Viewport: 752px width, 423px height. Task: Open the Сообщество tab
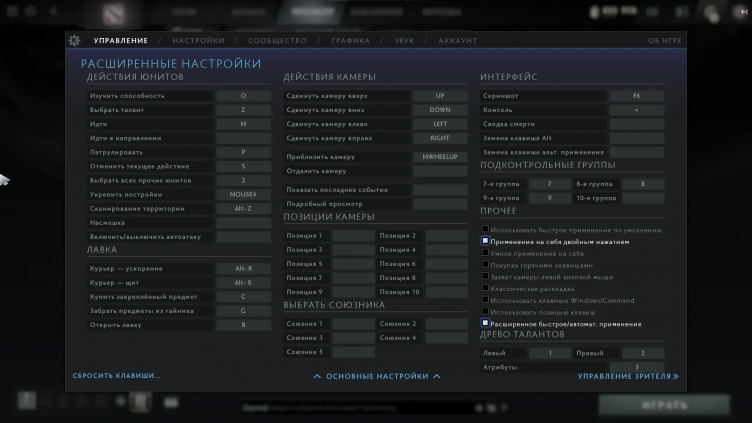[277, 41]
